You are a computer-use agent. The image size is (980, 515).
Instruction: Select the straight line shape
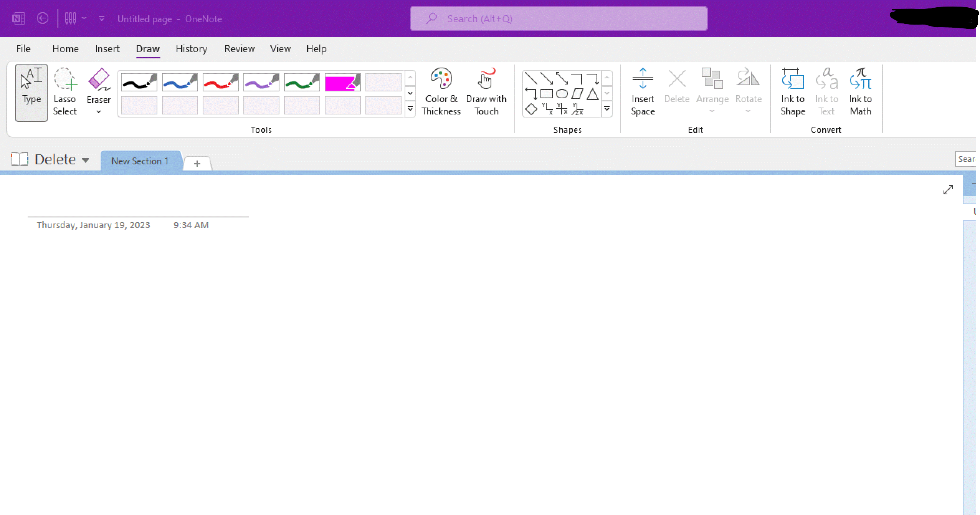click(x=531, y=78)
